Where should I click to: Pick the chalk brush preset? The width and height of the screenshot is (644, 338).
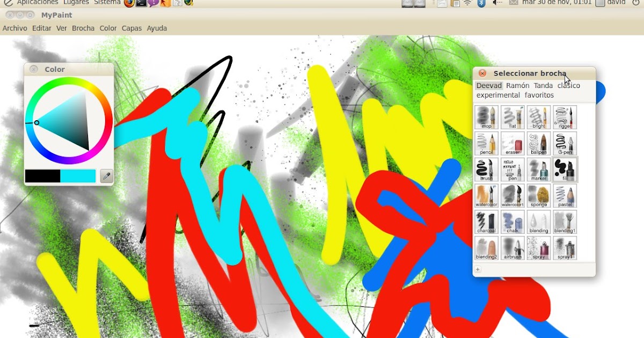click(x=512, y=221)
